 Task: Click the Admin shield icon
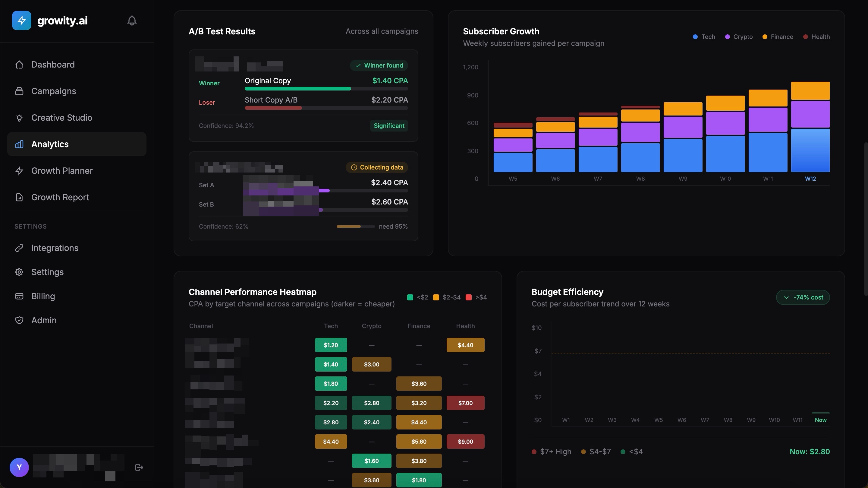(19, 320)
